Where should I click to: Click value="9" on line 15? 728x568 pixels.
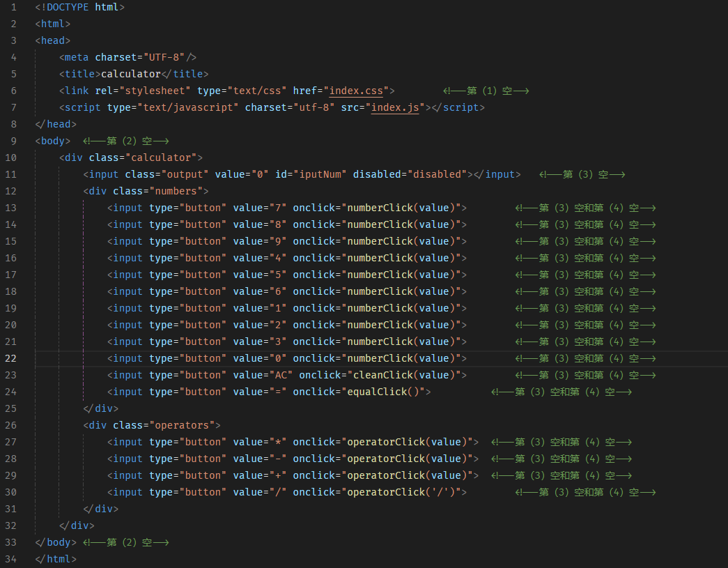260,241
